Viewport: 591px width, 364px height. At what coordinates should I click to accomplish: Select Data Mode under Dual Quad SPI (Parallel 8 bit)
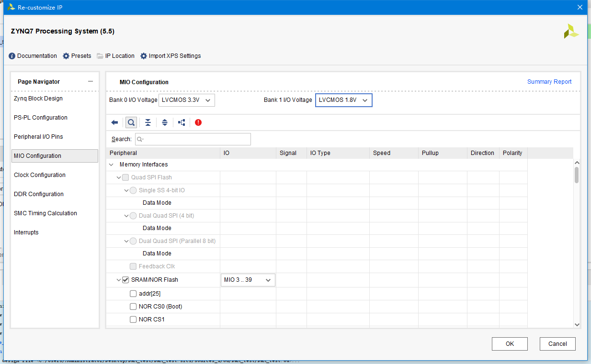click(x=157, y=254)
